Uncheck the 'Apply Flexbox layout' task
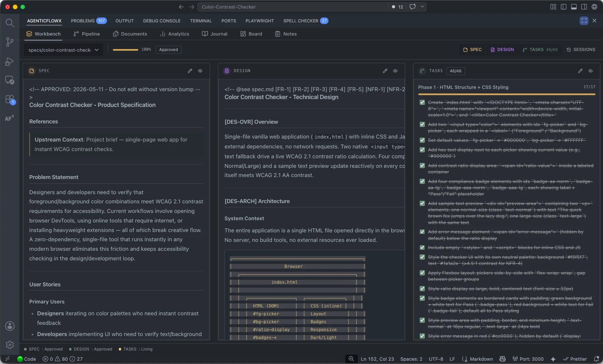This screenshot has height=364, width=603. (x=422, y=273)
